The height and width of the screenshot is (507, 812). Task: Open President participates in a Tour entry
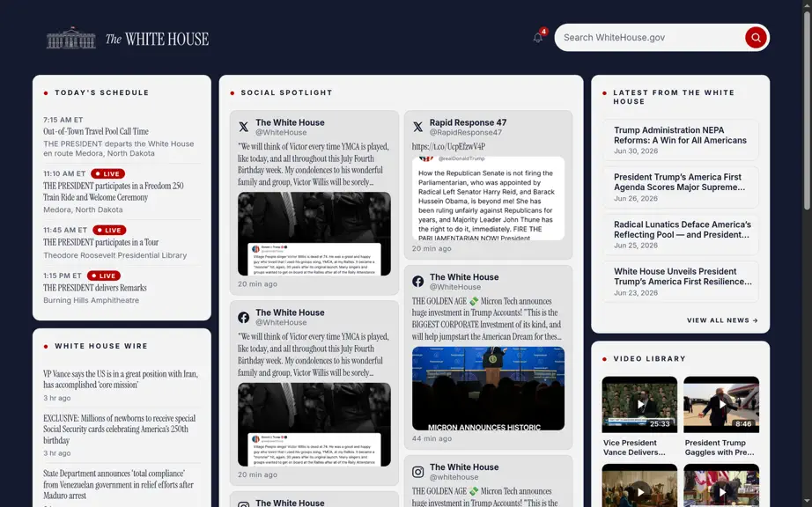101,242
